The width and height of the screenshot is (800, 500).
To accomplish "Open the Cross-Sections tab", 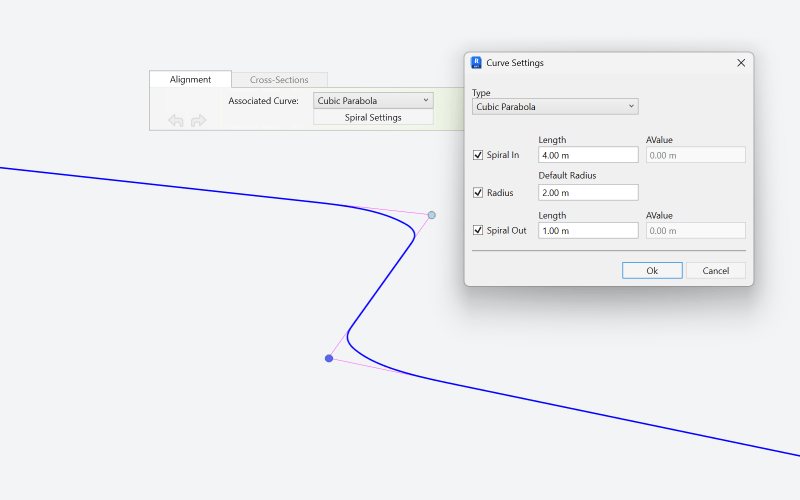I will click(279, 79).
